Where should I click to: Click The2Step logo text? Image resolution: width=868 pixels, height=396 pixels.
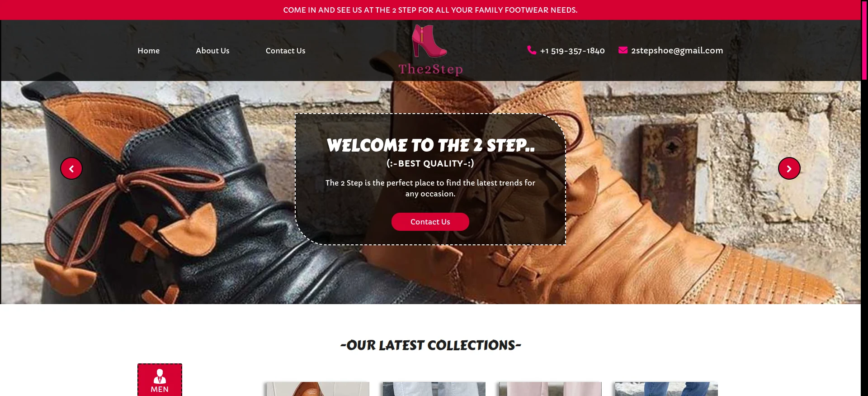coord(430,69)
